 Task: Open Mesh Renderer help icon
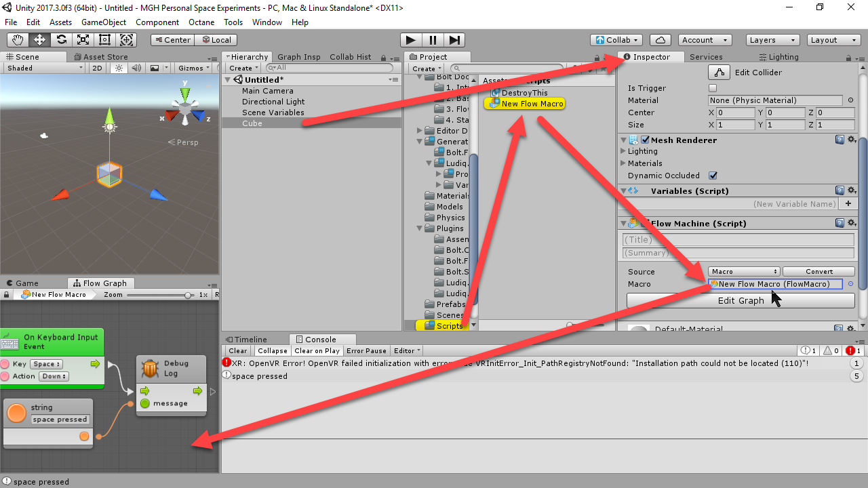[x=840, y=140]
